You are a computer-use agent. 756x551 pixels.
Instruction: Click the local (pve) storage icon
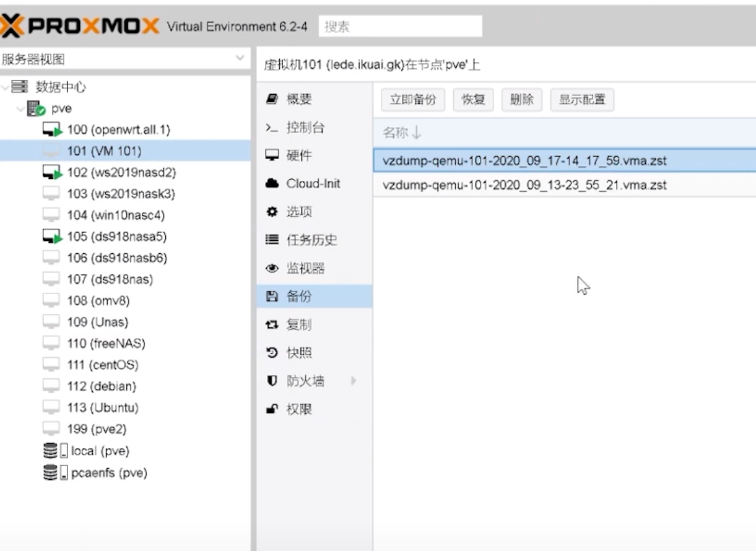pos(55,451)
